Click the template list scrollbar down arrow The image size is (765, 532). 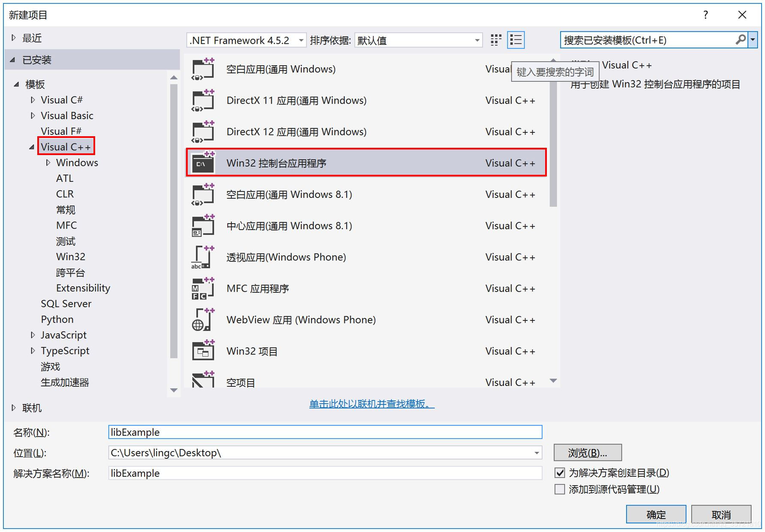click(553, 380)
